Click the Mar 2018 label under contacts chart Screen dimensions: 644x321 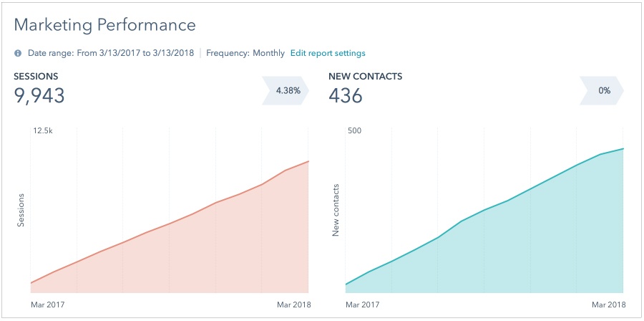click(609, 305)
